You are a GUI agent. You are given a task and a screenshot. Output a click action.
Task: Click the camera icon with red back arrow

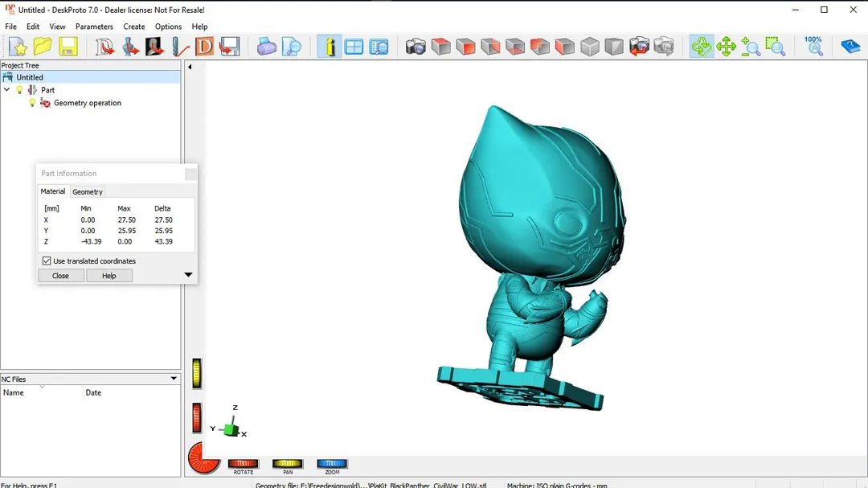pyautogui.click(x=639, y=47)
